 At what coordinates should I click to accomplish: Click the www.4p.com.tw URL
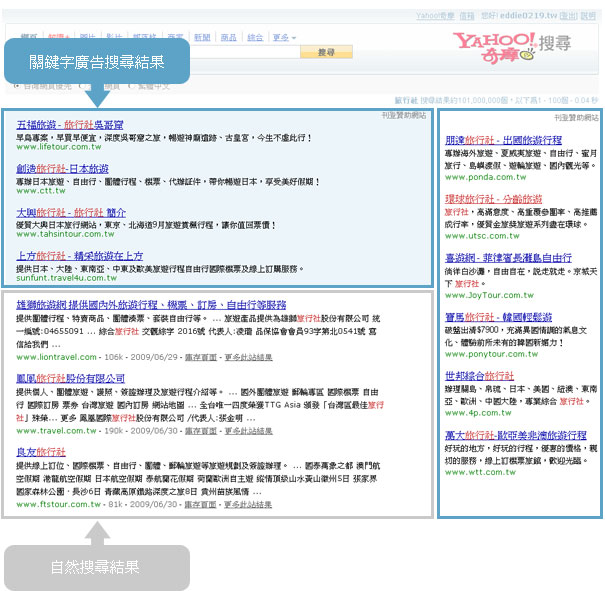(x=478, y=413)
